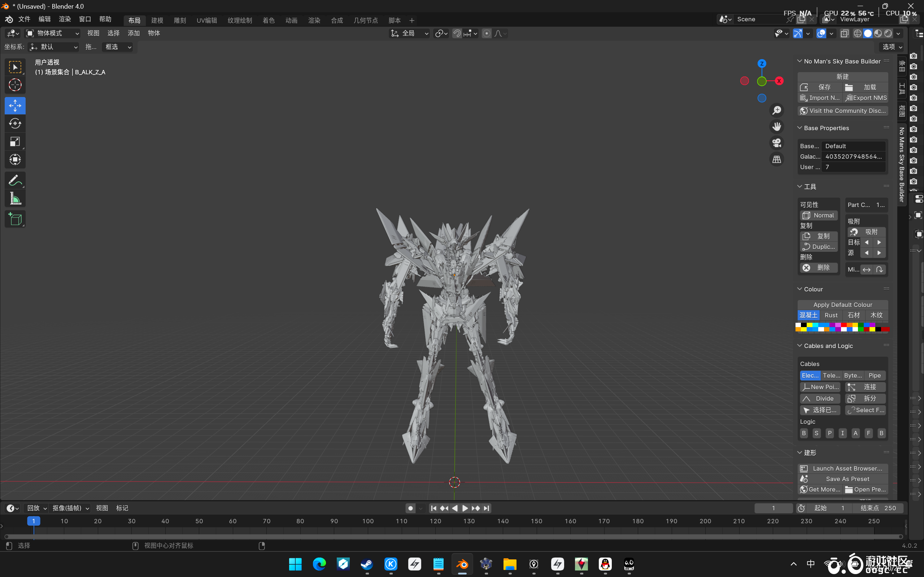The height and width of the screenshot is (577, 924).
Task: Click the Add Cube tool icon
Action: [x=15, y=219]
